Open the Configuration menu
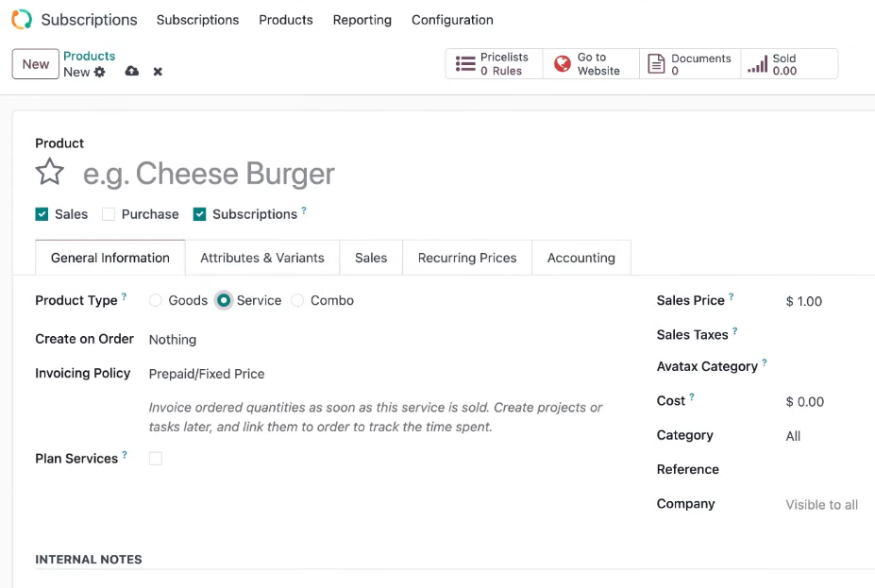Viewport: 875px width, 588px height. (x=452, y=20)
